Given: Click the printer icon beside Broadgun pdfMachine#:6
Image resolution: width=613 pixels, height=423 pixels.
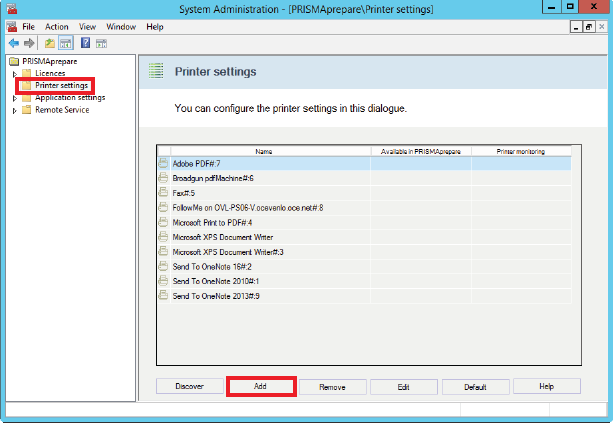Looking at the screenshot, I should (x=163, y=178).
